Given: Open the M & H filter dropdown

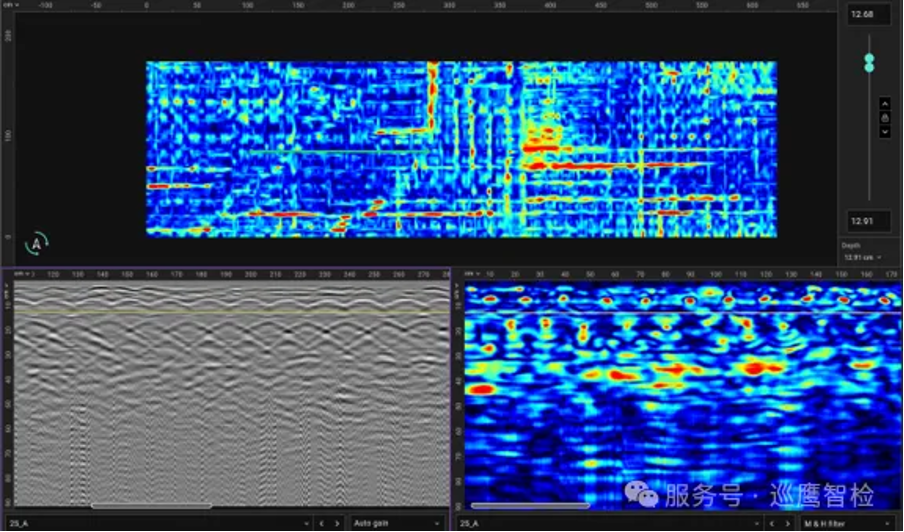Looking at the screenshot, I should 846,523.
